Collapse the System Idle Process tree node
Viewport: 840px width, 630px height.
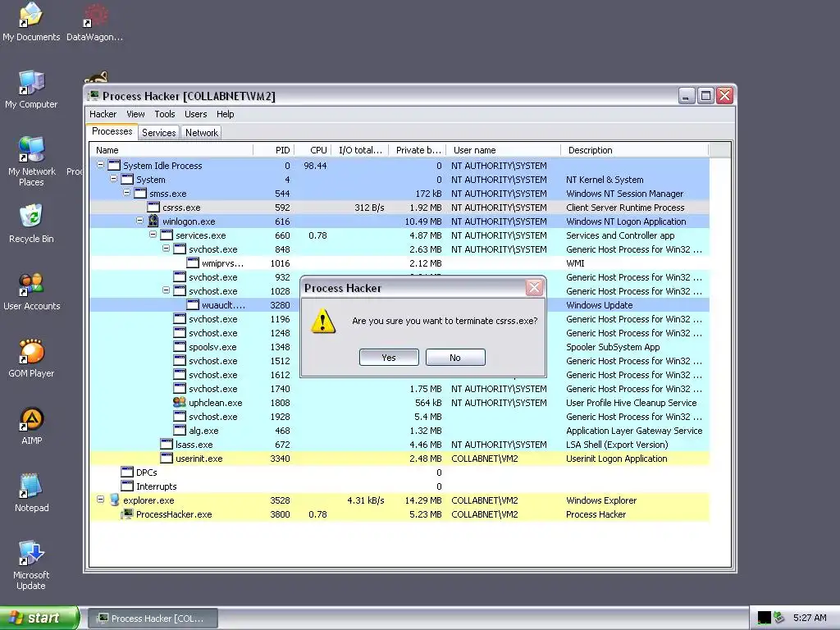(100, 165)
